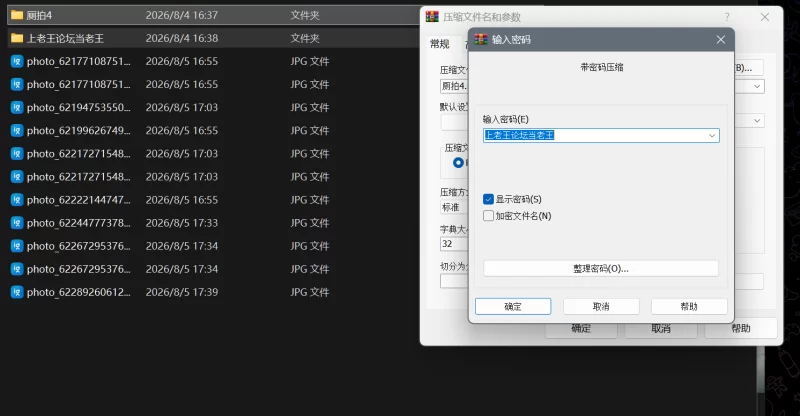This screenshot has width=800, height=416.
Task: Select file photo_62222144747...
Action: (79, 200)
